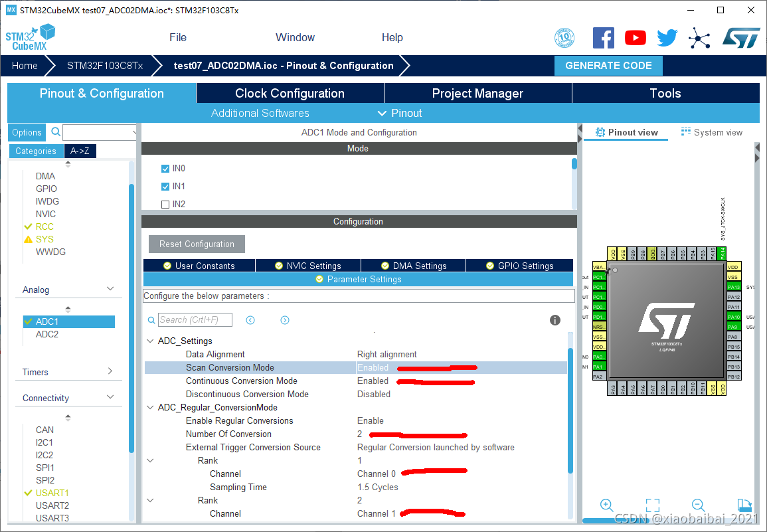Viewport: 767px width, 532px height.
Task: Go to next search result arrow
Action: click(x=285, y=320)
